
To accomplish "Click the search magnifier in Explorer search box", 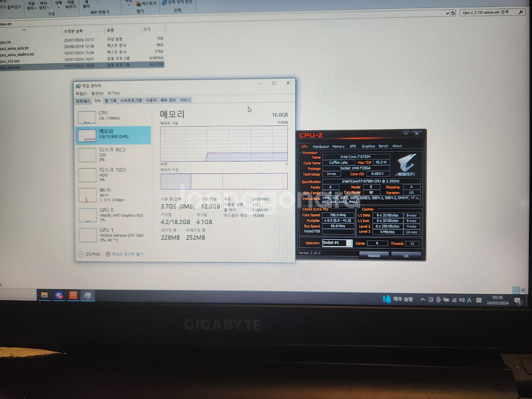I will coord(521,12).
